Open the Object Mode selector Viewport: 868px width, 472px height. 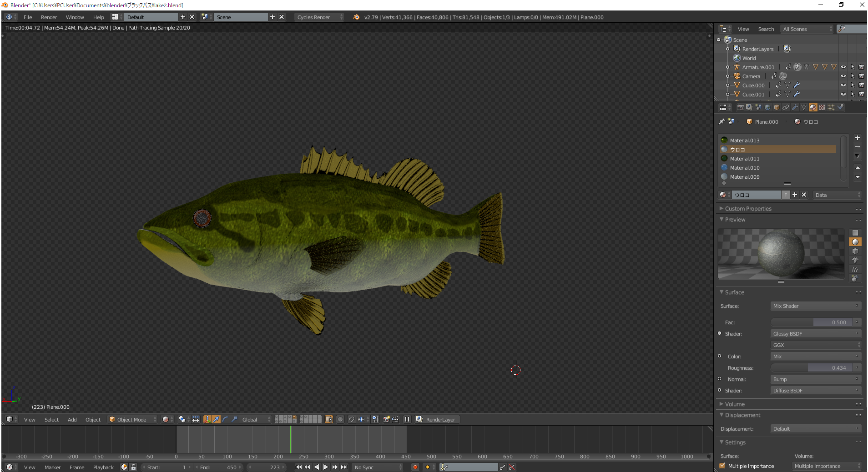click(132, 420)
